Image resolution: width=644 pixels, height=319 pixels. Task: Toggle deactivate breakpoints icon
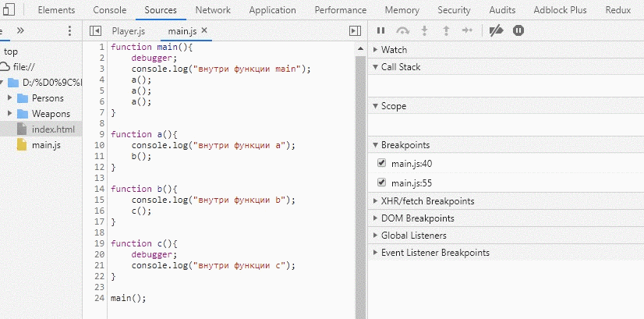point(496,30)
